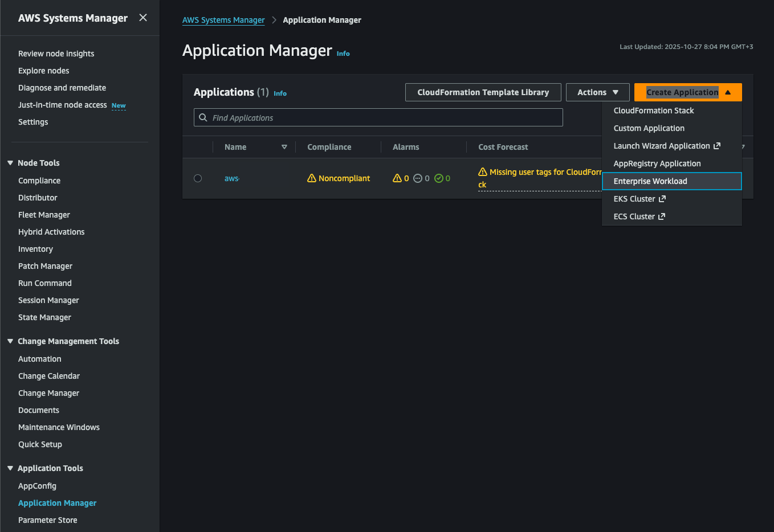Choose Enterprise Workload from the menu

(x=650, y=181)
